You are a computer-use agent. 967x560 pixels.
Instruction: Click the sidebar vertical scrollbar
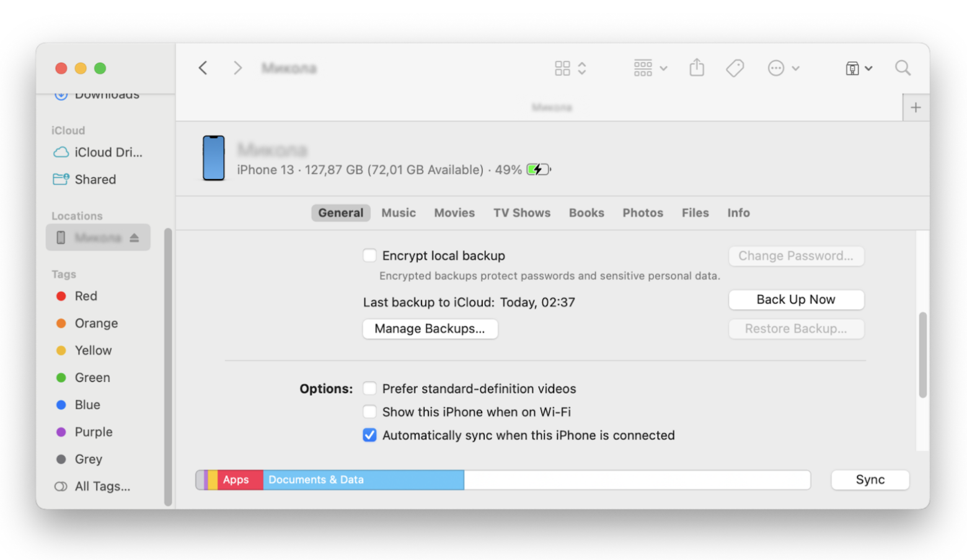pyautogui.click(x=167, y=367)
